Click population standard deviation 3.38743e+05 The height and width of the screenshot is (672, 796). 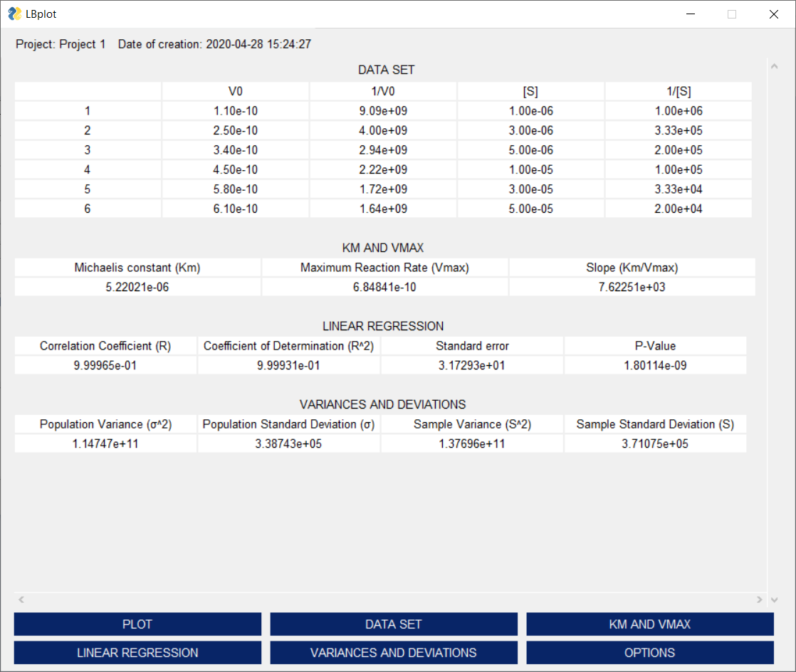click(x=289, y=443)
